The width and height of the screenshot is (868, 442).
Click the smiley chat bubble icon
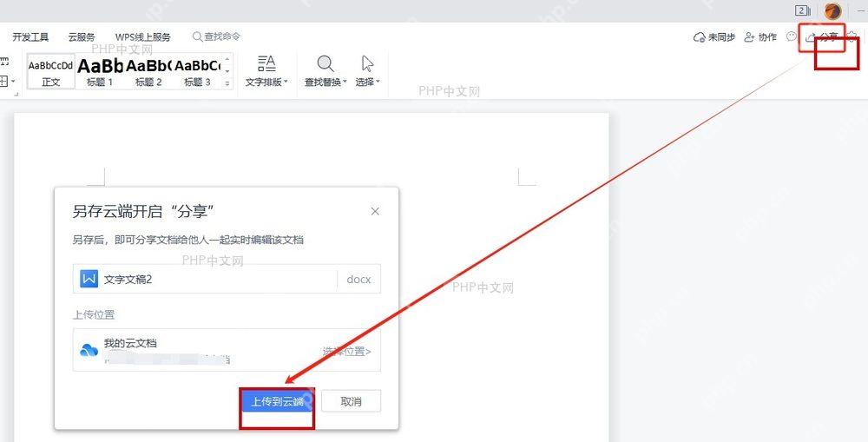(x=792, y=36)
